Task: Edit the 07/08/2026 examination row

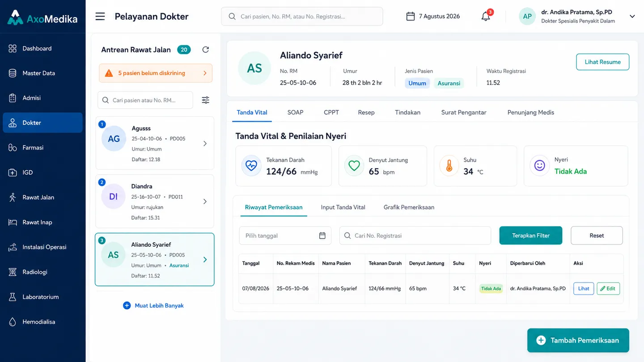Action: 608,289
